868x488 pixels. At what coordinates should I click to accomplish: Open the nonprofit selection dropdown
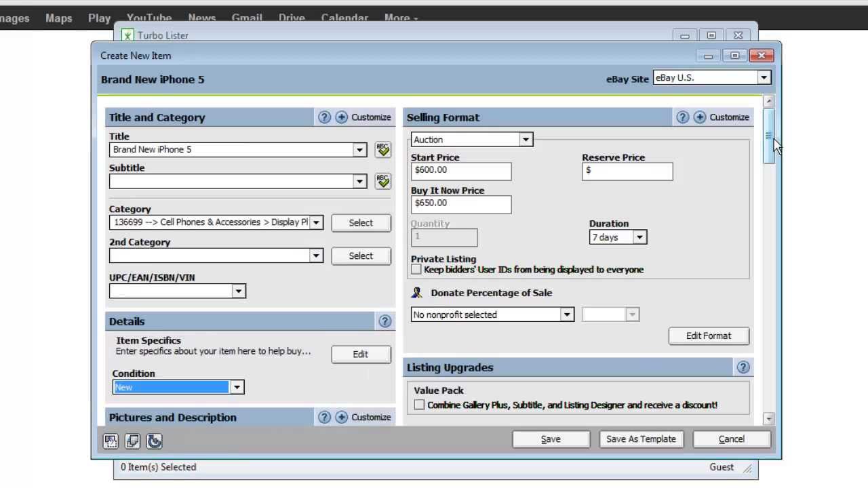coord(567,314)
